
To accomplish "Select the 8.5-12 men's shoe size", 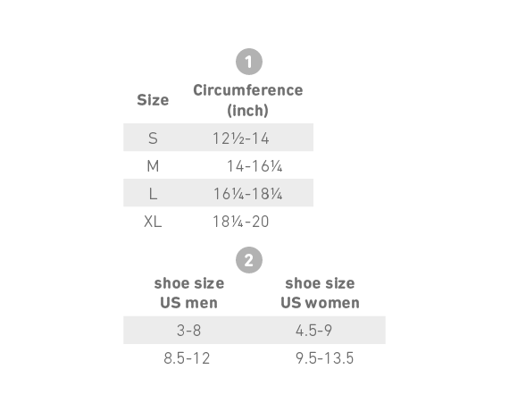I will pyautogui.click(x=187, y=358).
